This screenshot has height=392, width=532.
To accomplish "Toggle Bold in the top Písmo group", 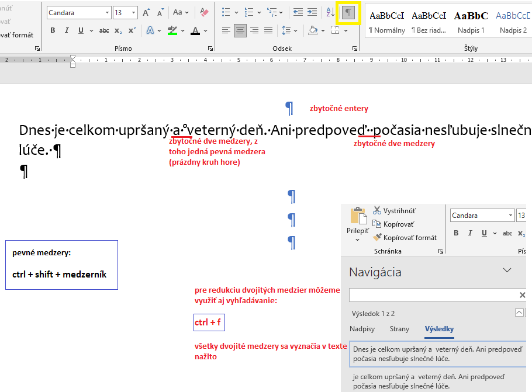I will click(53, 30).
